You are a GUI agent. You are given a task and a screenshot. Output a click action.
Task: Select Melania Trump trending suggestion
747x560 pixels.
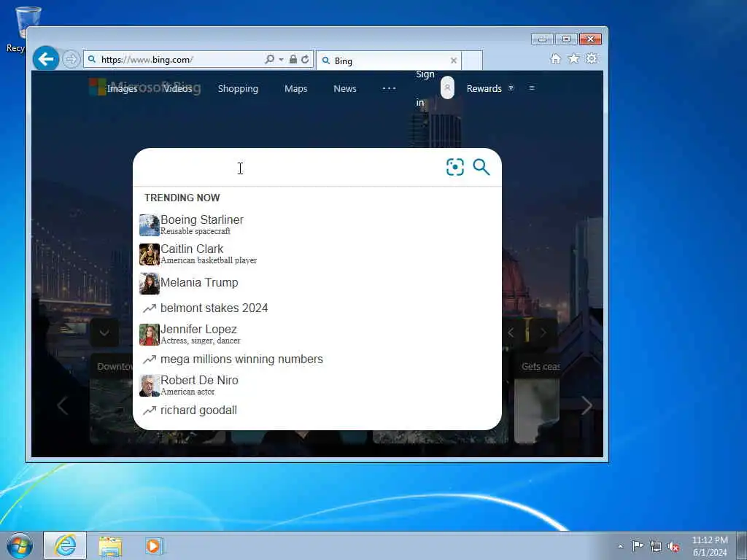(317, 283)
